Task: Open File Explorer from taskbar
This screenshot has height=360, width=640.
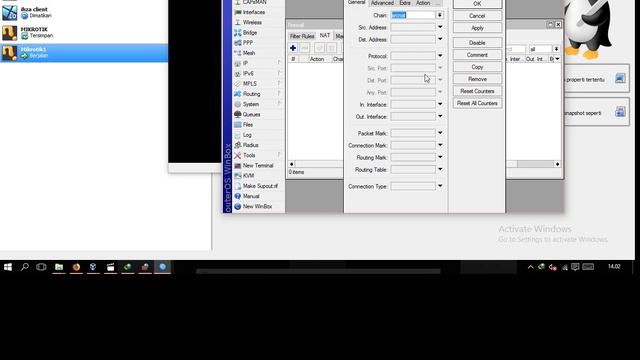Action: tap(59, 267)
